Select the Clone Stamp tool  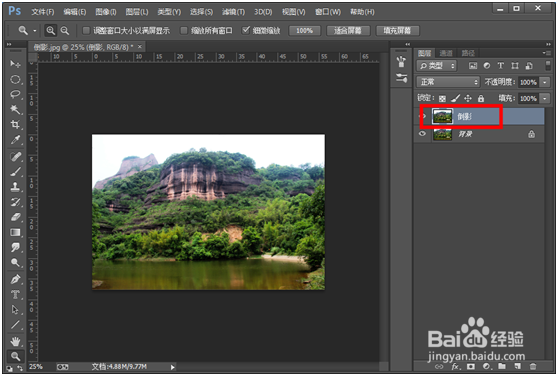(15, 187)
